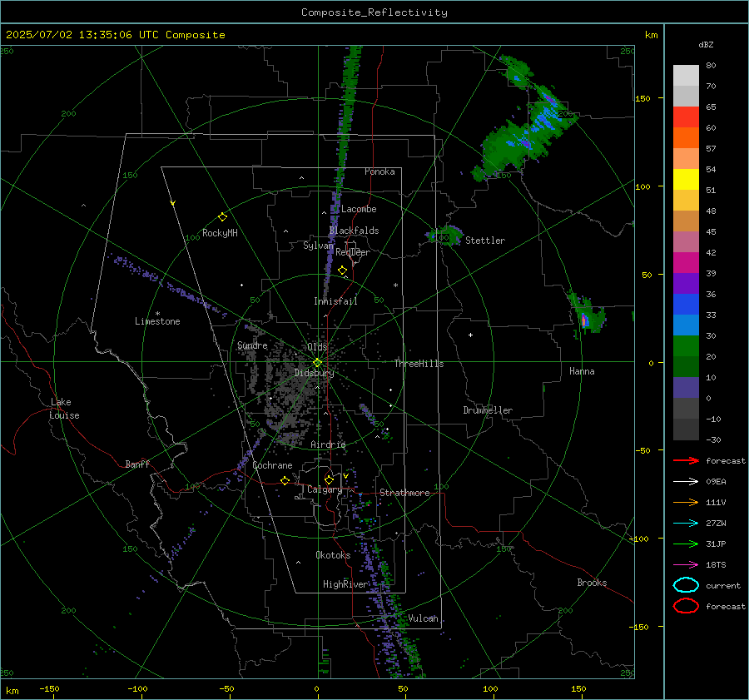Image resolution: width=749 pixels, height=700 pixels.
Task: Click the Vulcan label
Action: 423,618
